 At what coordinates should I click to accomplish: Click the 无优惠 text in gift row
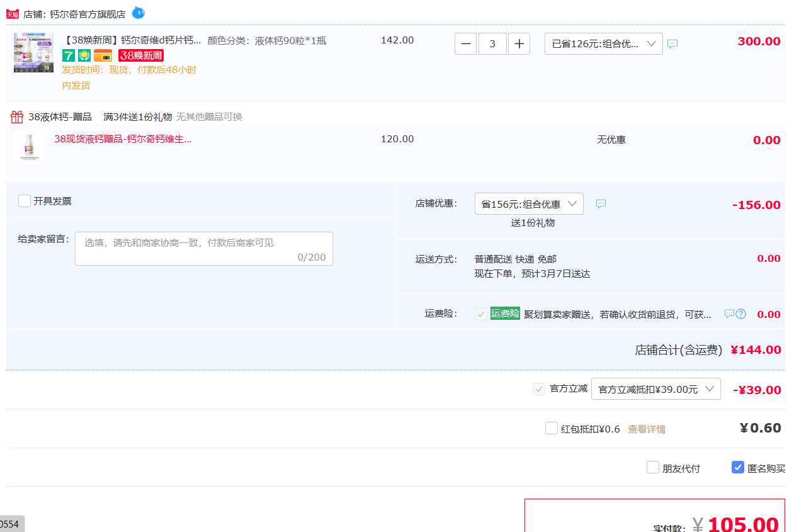coord(611,140)
